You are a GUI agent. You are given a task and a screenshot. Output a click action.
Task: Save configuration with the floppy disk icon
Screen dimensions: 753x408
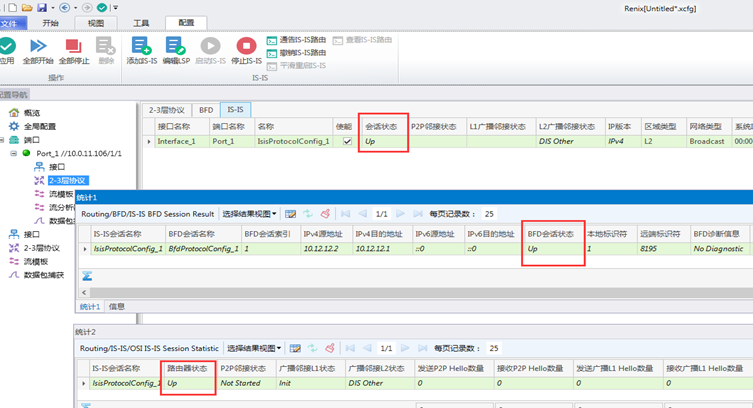point(42,8)
